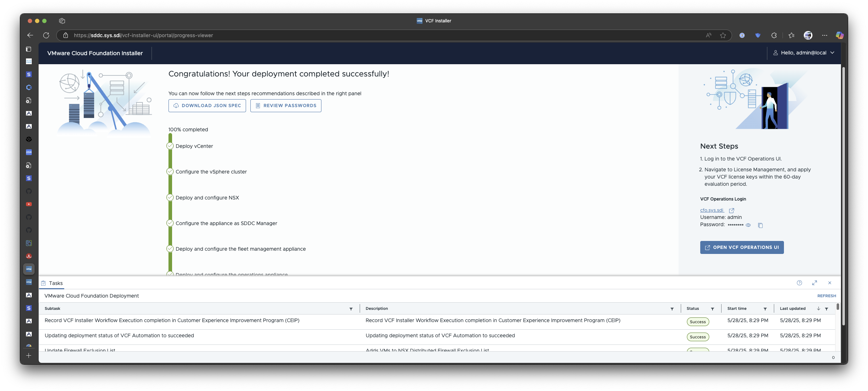Click 'Username: admin' text
The height and width of the screenshot is (391, 868).
[x=721, y=217]
